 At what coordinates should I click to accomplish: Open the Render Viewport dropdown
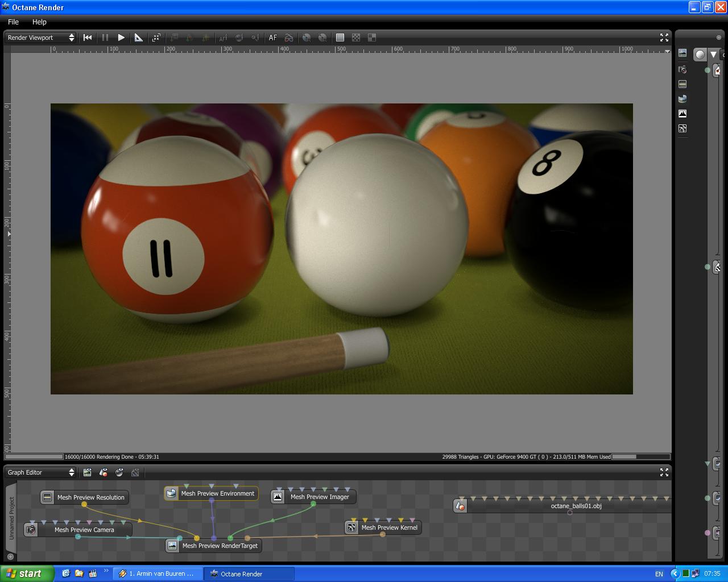[40, 38]
